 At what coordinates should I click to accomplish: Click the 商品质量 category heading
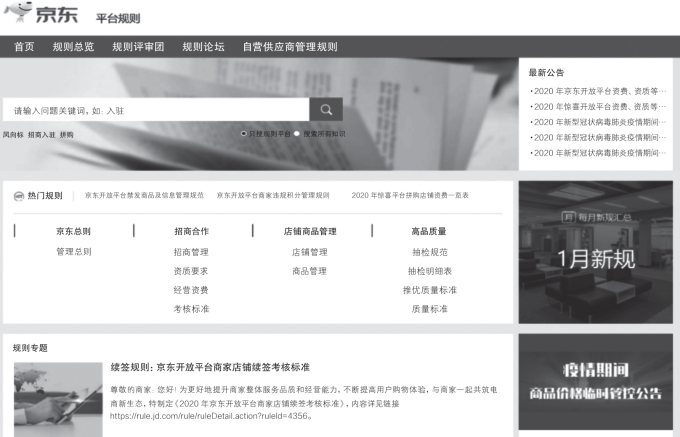point(429,231)
